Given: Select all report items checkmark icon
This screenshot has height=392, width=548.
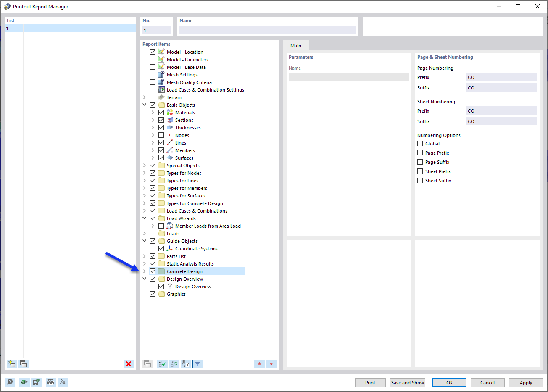Looking at the screenshot, I should [x=162, y=364].
